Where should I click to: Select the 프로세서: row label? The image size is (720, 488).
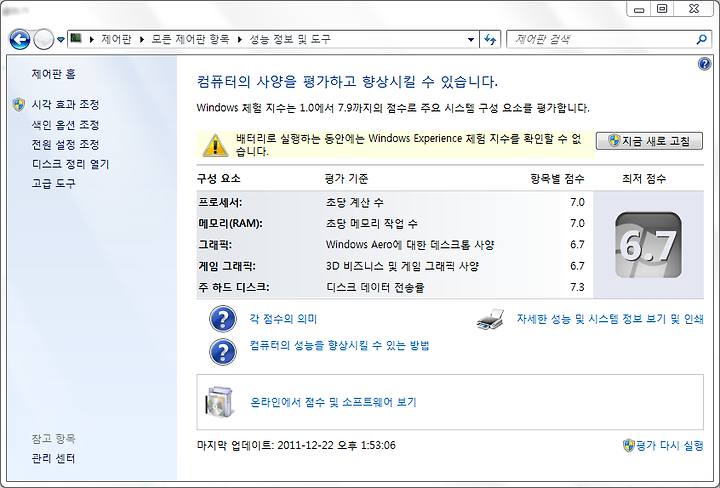click(220, 202)
